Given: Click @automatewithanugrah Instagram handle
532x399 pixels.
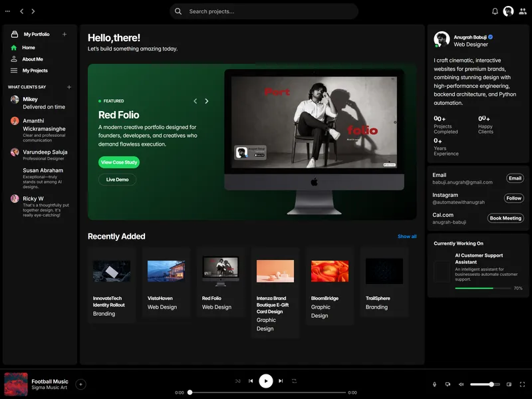Looking at the screenshot, I should (458, 203).
